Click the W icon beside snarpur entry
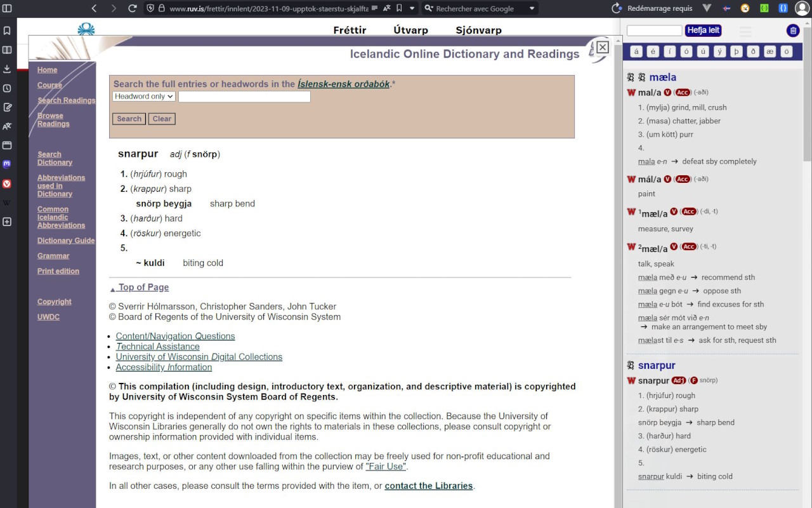Screen dimensions: 812x508 [x=631, y=381]
